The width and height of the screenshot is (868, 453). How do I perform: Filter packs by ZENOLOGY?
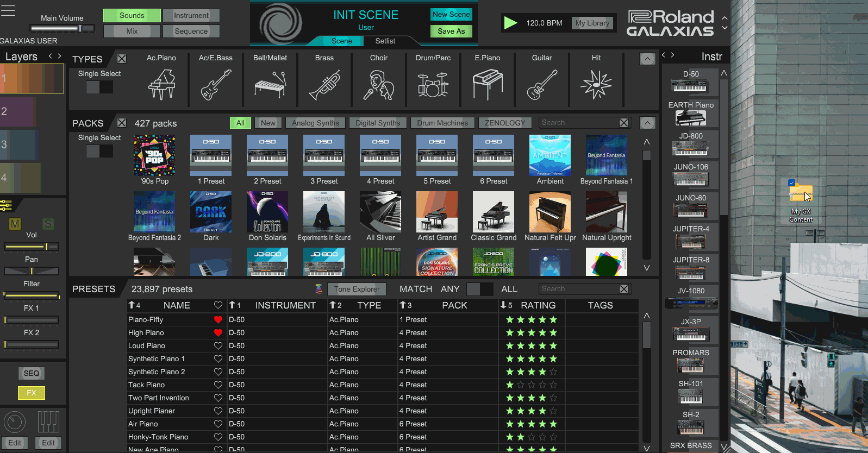[505, 123]
